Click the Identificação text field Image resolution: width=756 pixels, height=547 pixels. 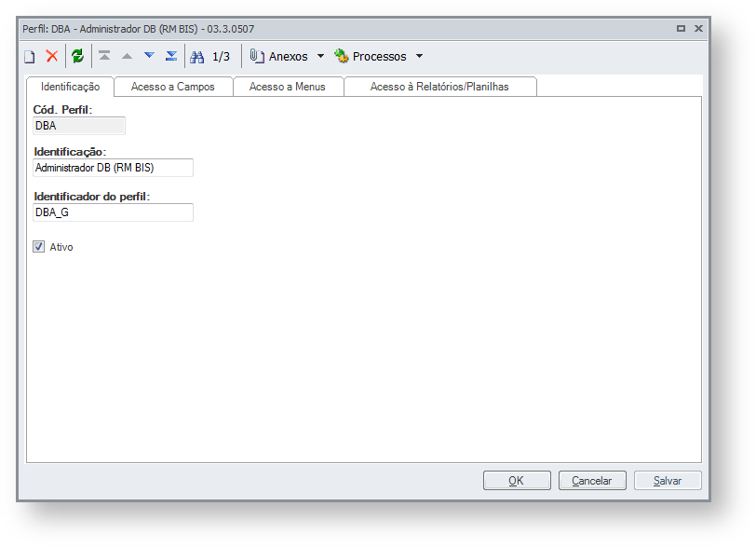113,168
